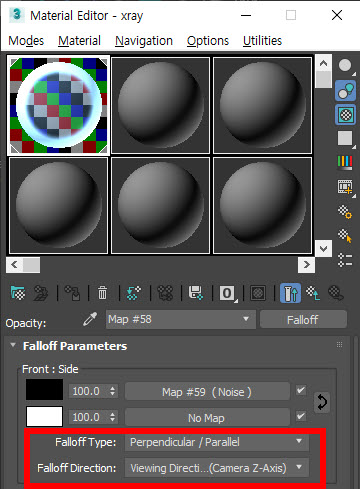Select the top-middle gray sample slot

[160, 105]
